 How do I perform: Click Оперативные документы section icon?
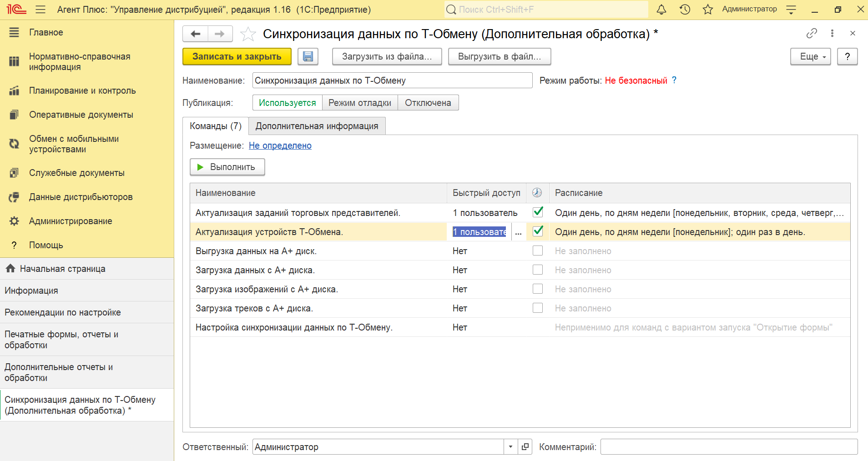click(14, 115)
